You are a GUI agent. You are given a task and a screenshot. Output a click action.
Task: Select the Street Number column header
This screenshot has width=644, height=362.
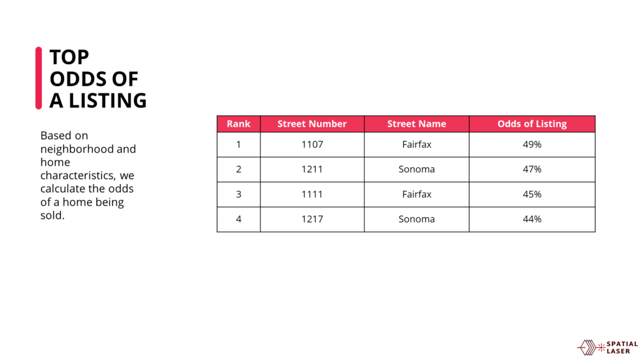(x=312, y=124)
